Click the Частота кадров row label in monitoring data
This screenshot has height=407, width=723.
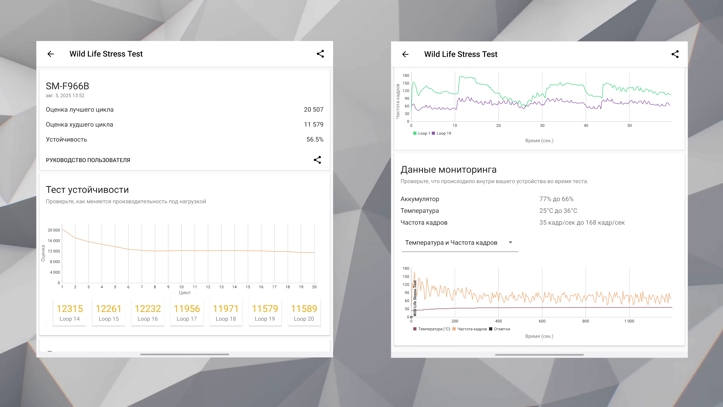point(424,223)
